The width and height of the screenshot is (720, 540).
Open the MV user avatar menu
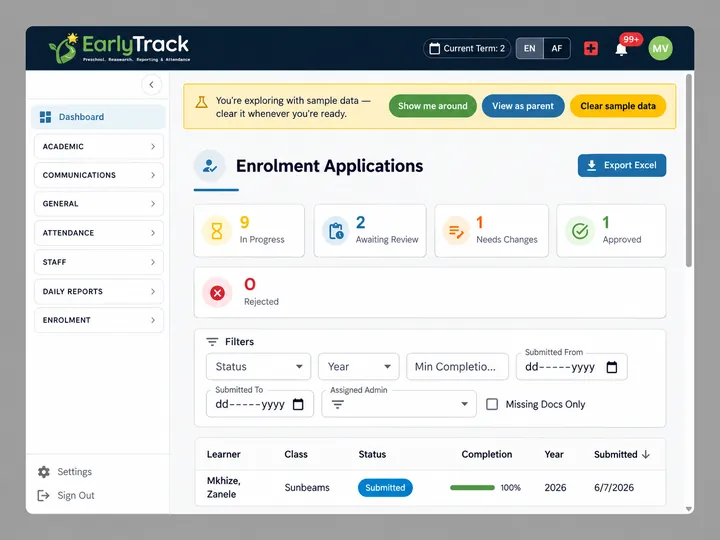pos(660,48)
